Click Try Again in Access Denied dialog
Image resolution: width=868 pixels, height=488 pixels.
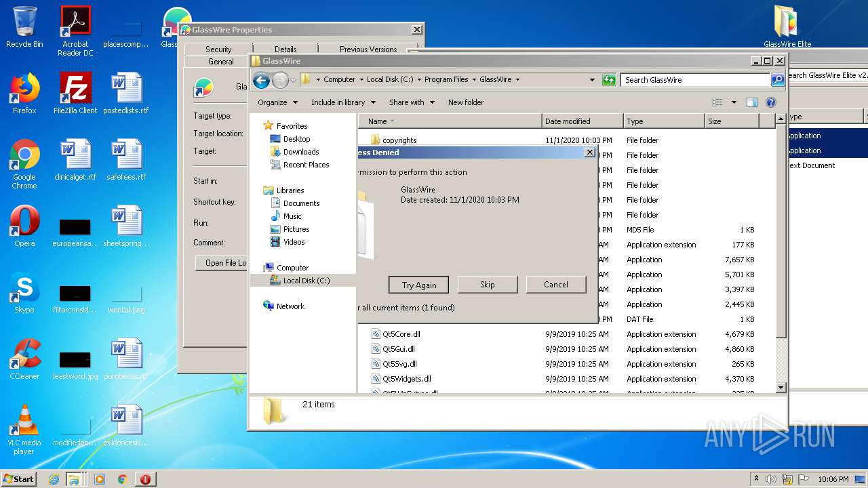coord(418,285)
